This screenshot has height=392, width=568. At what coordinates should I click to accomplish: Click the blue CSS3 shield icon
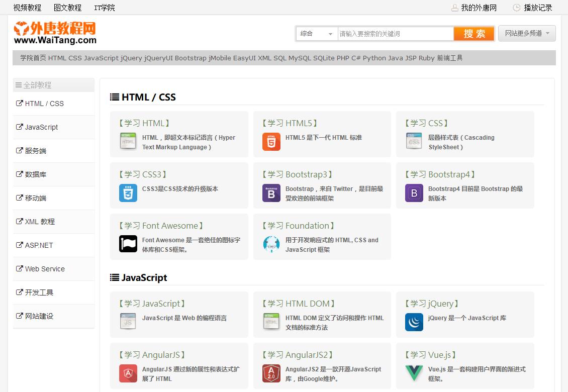[x=128, y=193]
